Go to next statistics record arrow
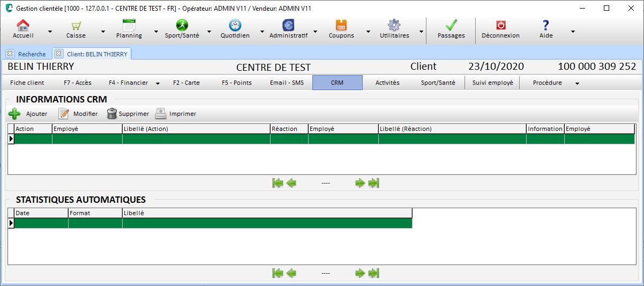This screenshot has width=644, height=286. click(x=360, y=273)
